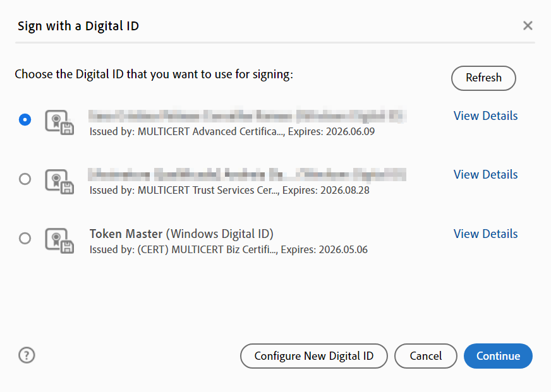Click the MULTICERT Biz issuer line
The width and height of the screenshot is (551, 392).
coord(228,249)
